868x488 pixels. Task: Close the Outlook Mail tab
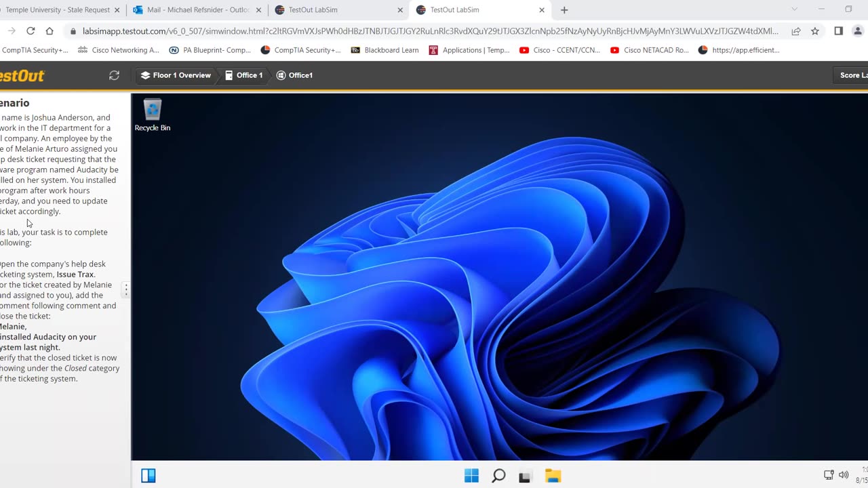[x=258, y=10]
